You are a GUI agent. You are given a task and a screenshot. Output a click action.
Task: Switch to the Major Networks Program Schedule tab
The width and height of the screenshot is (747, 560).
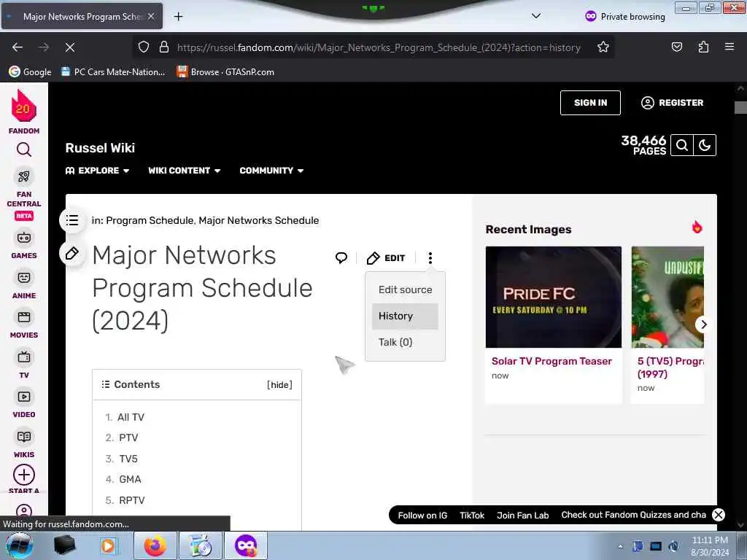coord(82,17)
